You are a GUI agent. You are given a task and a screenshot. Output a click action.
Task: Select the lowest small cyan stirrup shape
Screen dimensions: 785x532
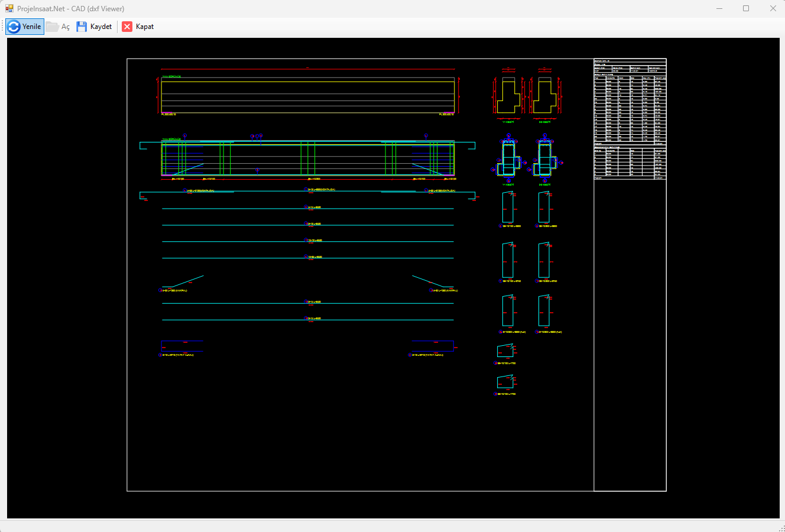(x=505, y=382)
